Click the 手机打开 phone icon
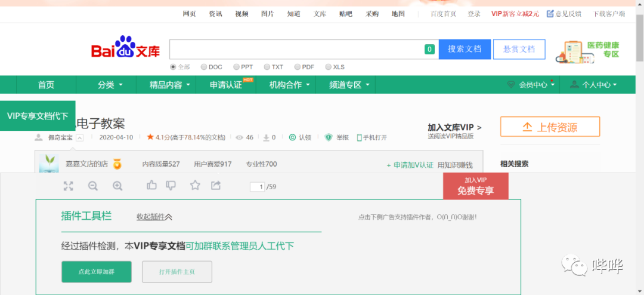 [x=359, y=138]
